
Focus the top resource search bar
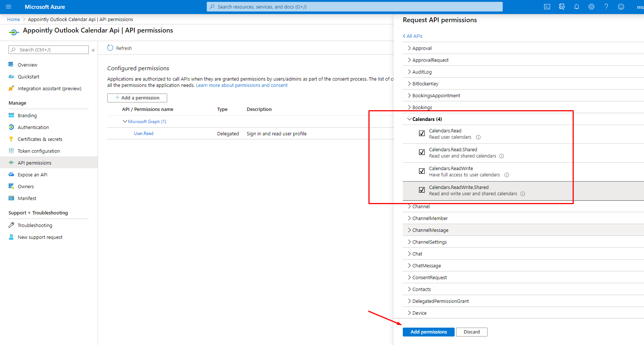tap(354, 7)
